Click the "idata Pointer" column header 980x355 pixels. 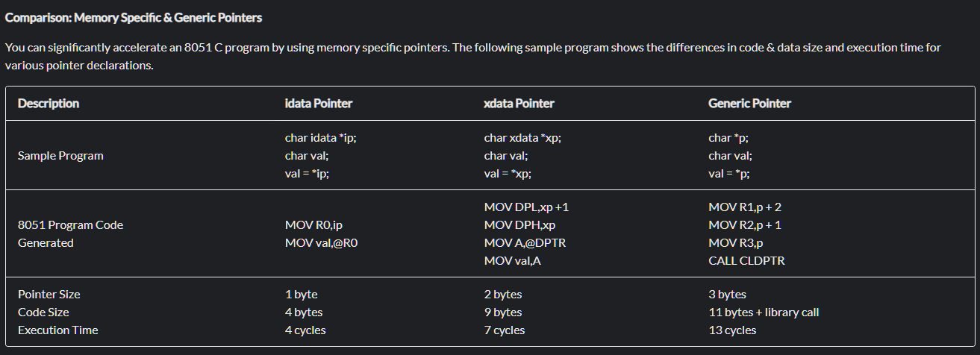coord(319,104)
